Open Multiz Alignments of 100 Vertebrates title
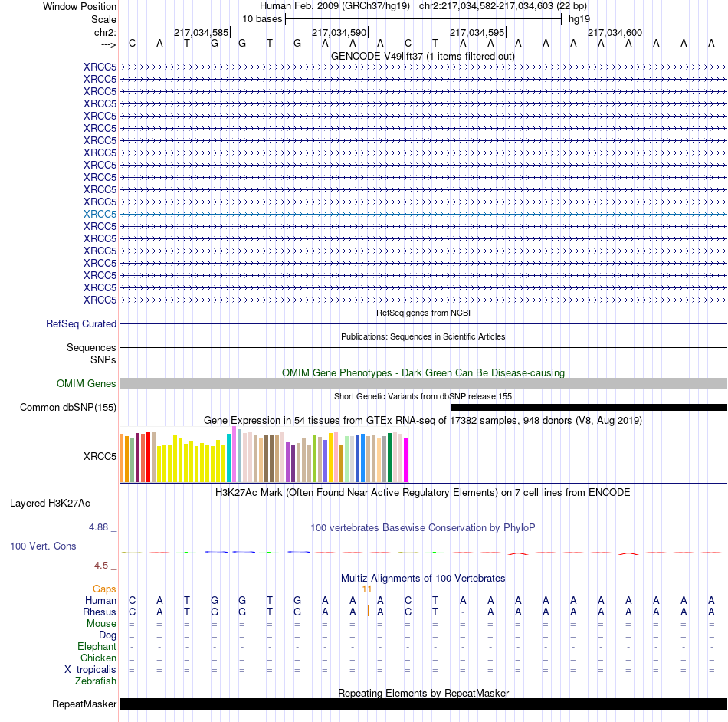 point(423,578)
